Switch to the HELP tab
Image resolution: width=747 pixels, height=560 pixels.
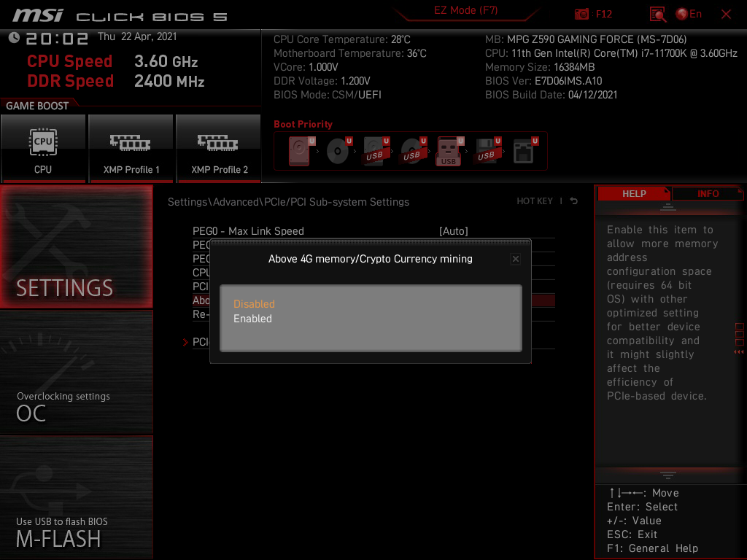click(634, 194)
